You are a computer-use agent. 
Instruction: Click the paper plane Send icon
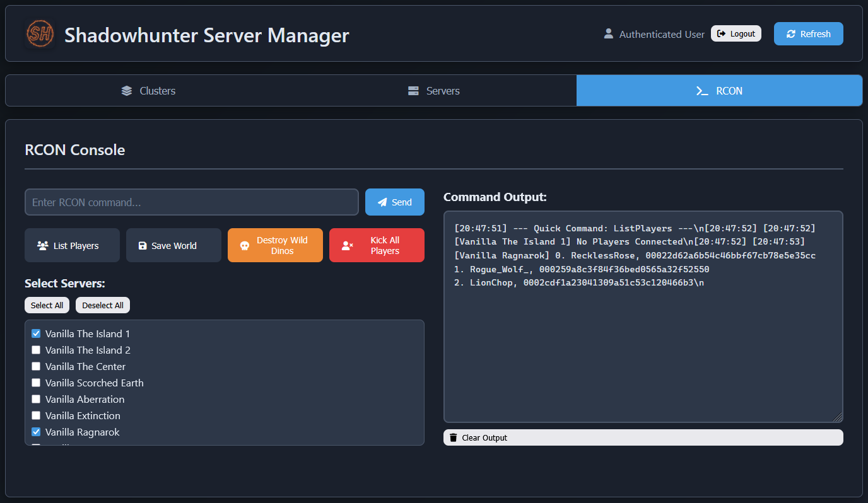pos(382,202)
